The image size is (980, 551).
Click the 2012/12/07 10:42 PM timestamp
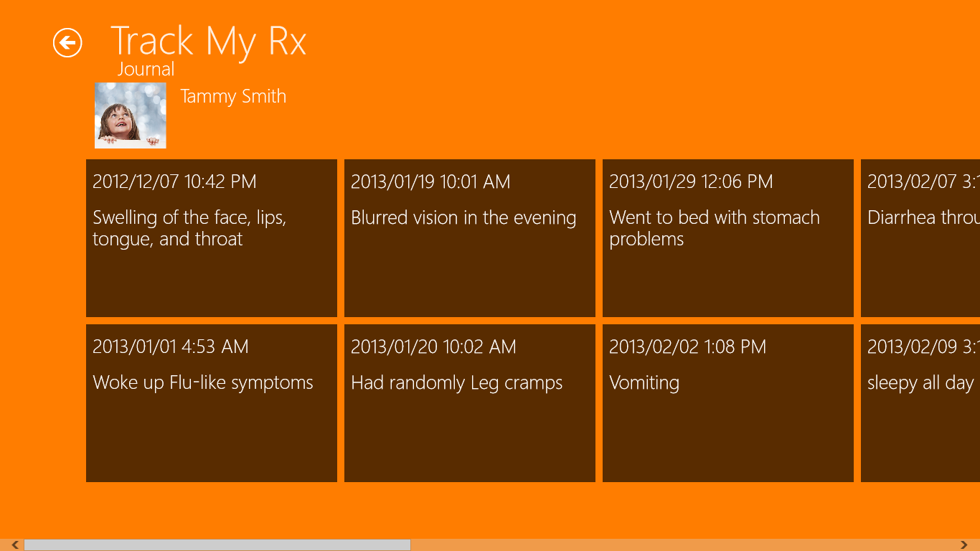click(x=174, y=182)
